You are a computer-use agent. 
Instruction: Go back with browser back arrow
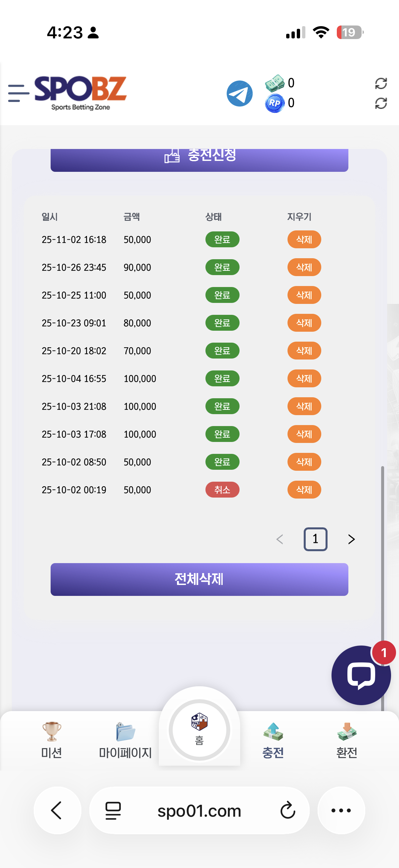click(x=57, y=810)
